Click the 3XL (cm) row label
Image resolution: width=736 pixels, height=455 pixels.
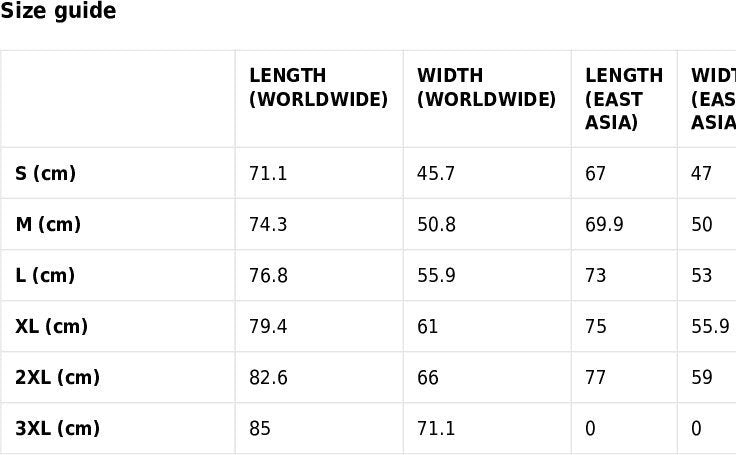coord(58,429)
